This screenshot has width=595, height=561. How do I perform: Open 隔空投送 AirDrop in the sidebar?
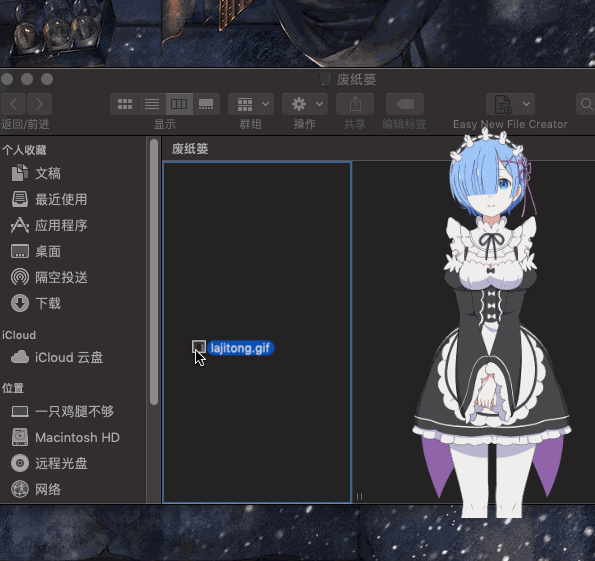(x=49, y=277)
